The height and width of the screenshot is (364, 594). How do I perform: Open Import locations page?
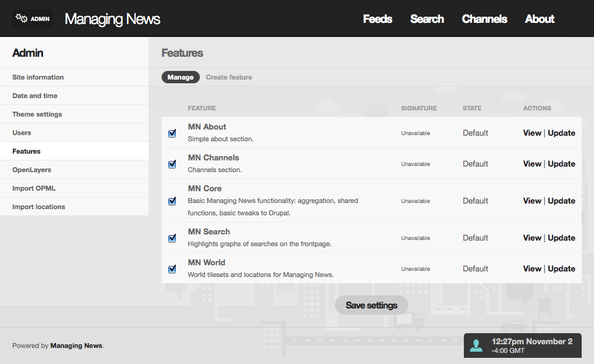(x=74, y=207)
